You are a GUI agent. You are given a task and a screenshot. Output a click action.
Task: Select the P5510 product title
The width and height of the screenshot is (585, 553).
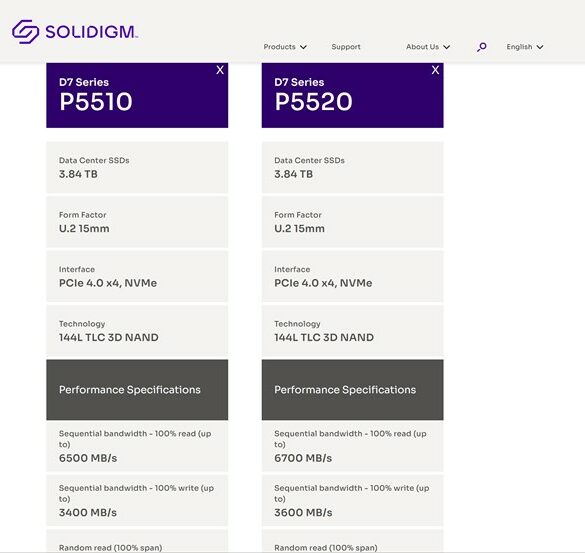pyautogui.click(x=96, y=101)
